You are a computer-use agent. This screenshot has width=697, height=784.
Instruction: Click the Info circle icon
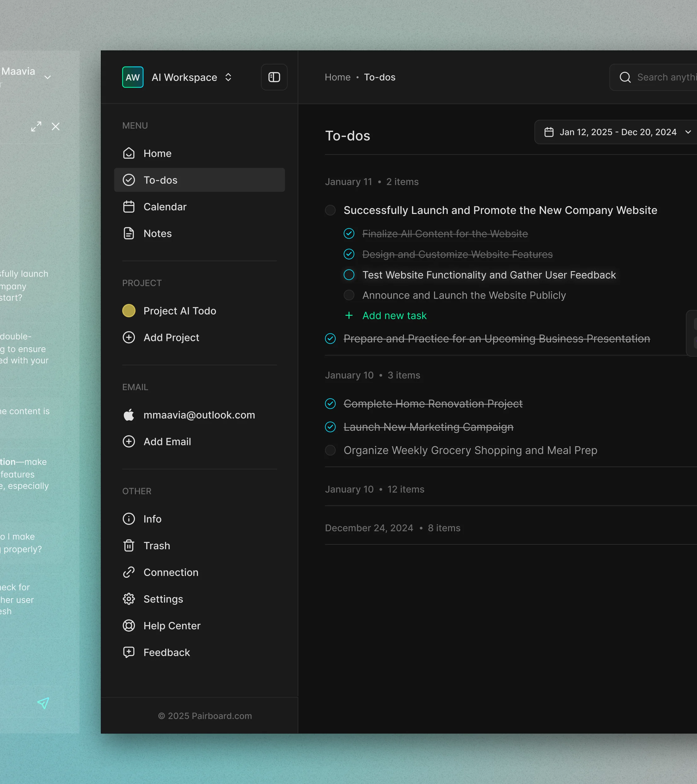129,519
